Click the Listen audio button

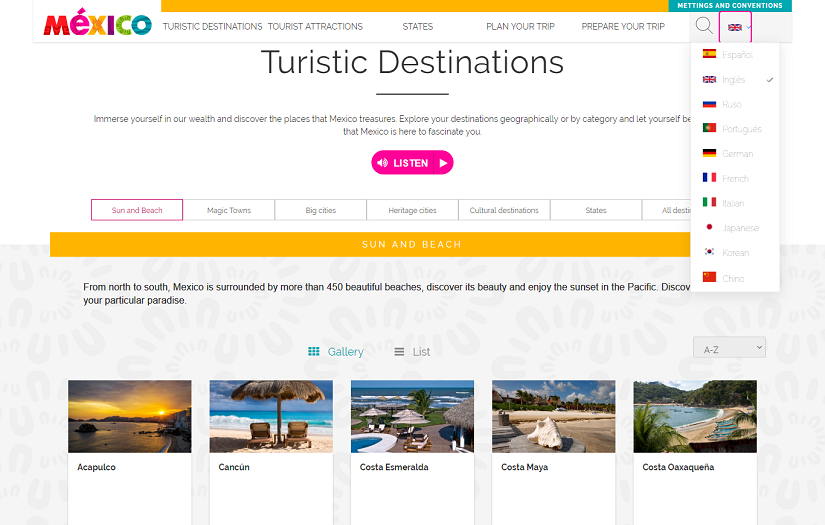point(412,163)
